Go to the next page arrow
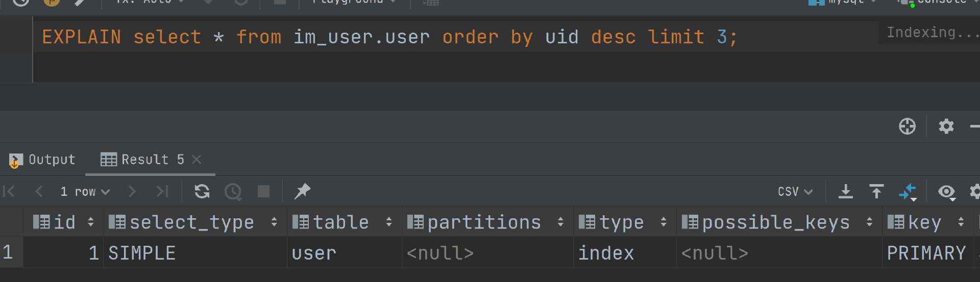Image resolution: width=980 pixels, height=282 pixels. coord(132,192)
